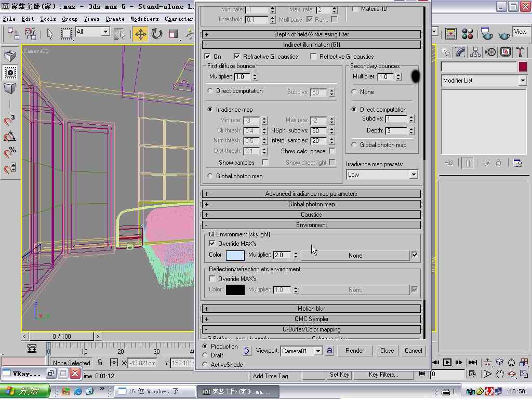Uncheck GI skylight Override MAX's
This screenshot has width=532, height=399.
coord(212,243)
